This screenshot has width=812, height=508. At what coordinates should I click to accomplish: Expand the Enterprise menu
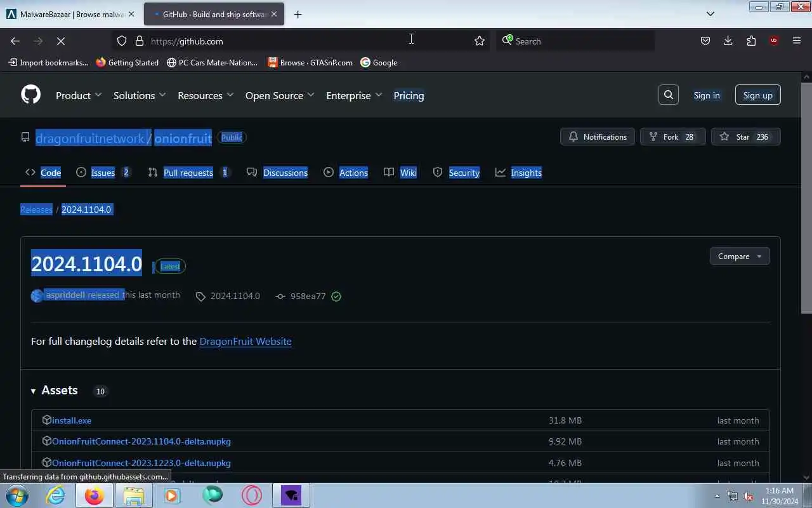354,95
